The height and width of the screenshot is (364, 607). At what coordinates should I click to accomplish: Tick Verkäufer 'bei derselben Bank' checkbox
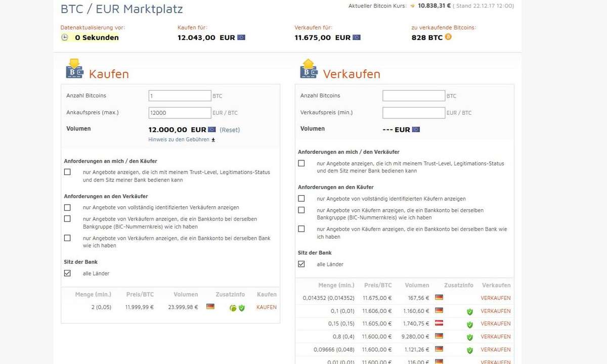[67, 238]
